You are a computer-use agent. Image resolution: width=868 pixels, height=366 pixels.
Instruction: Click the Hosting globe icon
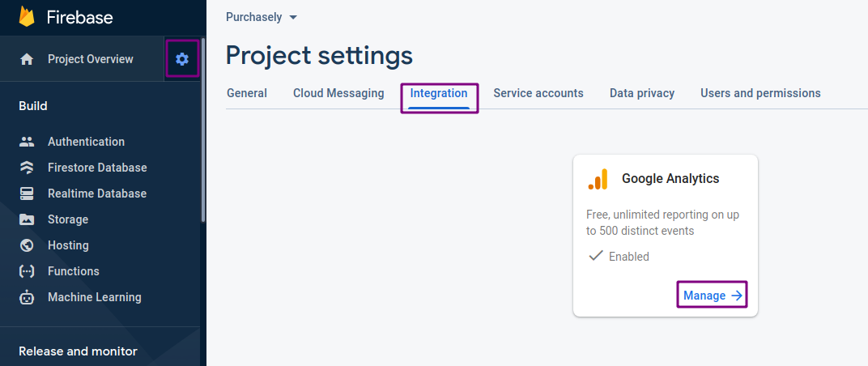[27, 245]
